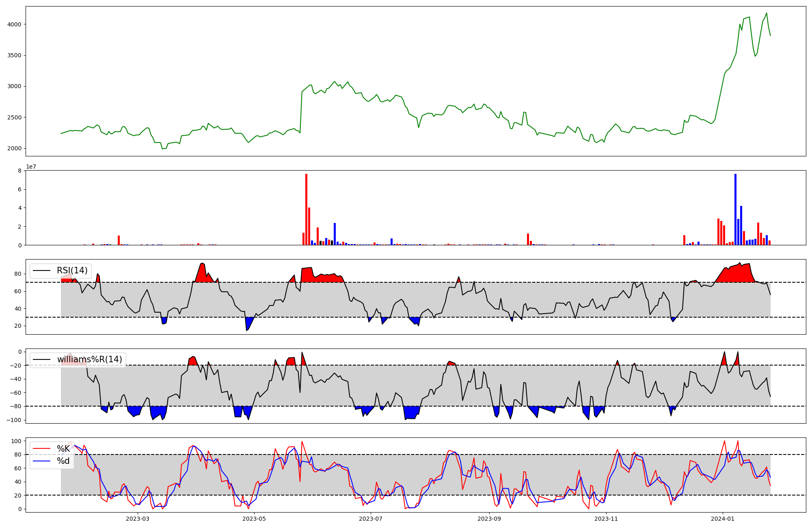Click the %K legend entry
This screenshot has width=812, height=528.
point(63,449)
